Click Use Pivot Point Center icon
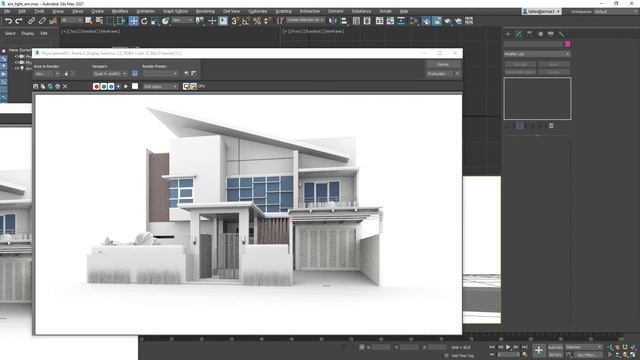 [200, 21]
